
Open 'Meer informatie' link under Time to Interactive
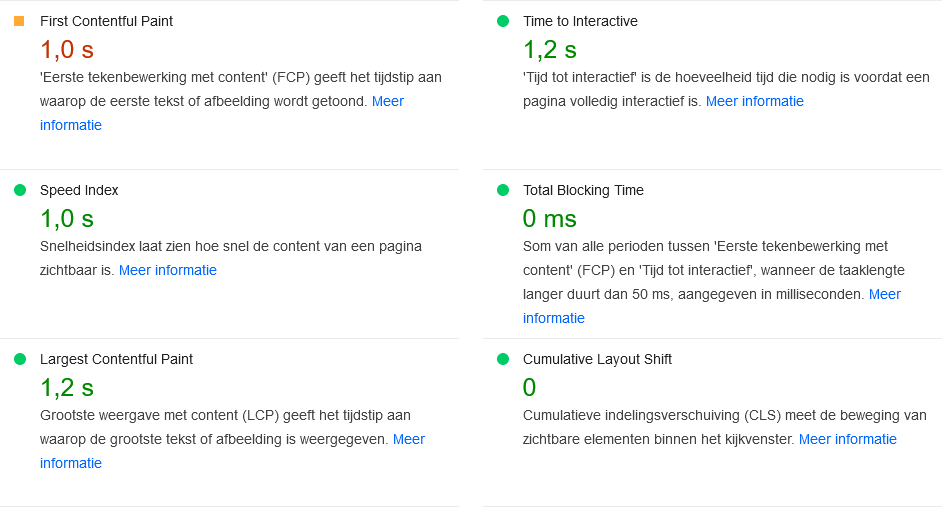pyautogui.click(x=754, y=101)
